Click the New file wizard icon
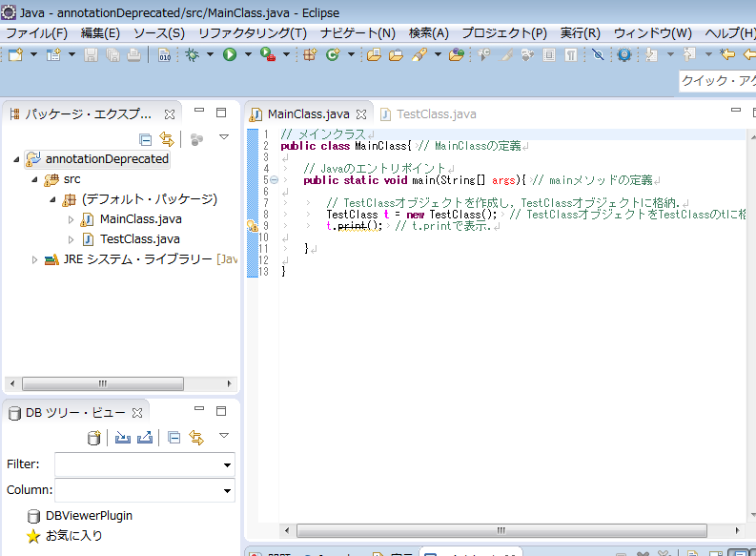 pos(15,54)
